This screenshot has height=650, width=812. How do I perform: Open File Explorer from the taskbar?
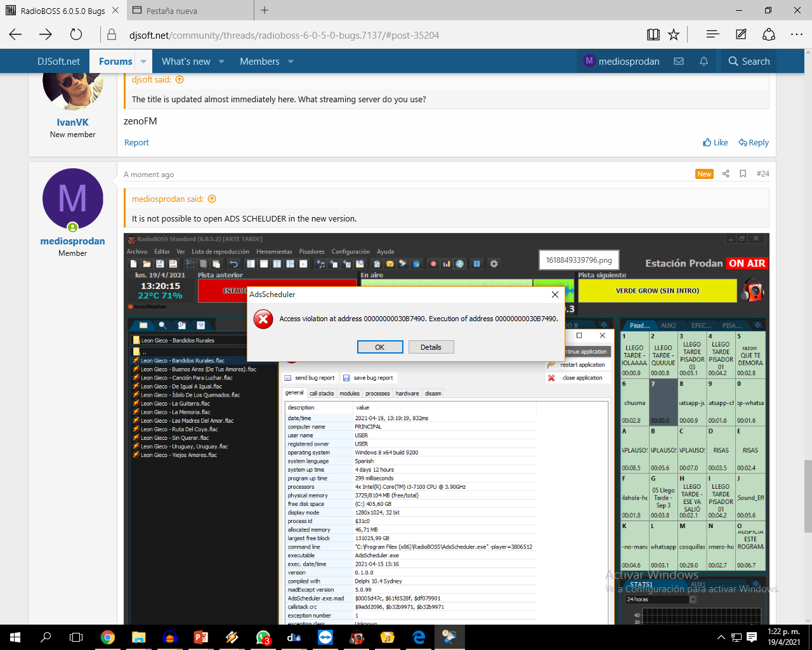(138, 637)
